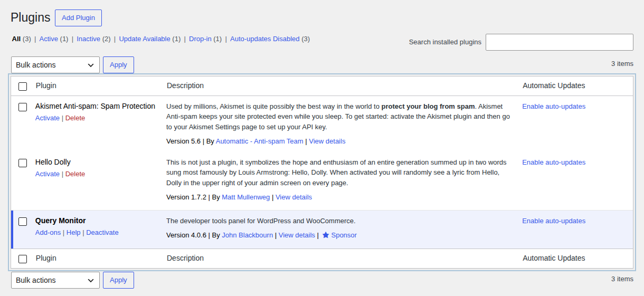Click the Version 5.6 text
Viewport: 644px width, 296px height.
[x=184, y=141]
